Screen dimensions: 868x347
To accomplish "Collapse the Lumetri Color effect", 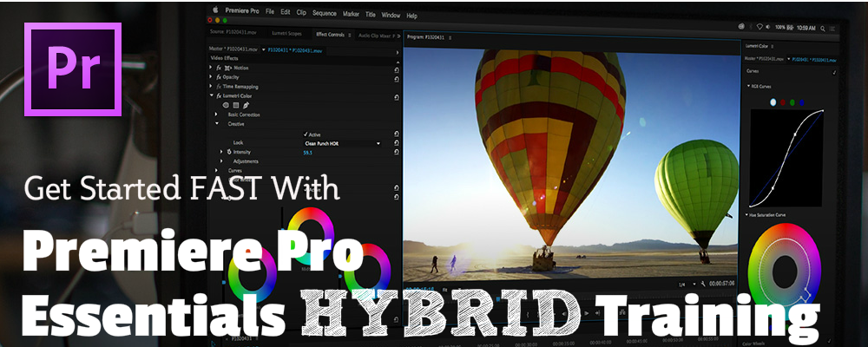I will (x=211, y=95).
